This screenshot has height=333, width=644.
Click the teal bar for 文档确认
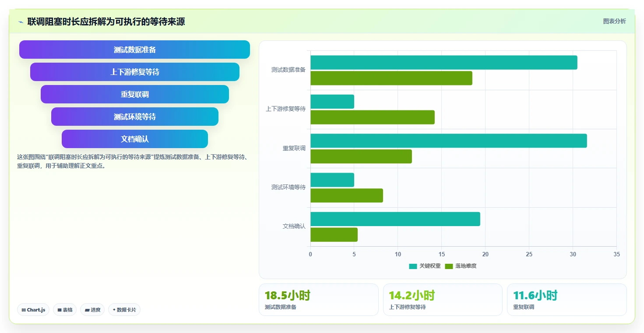click(x=395, y=219)
